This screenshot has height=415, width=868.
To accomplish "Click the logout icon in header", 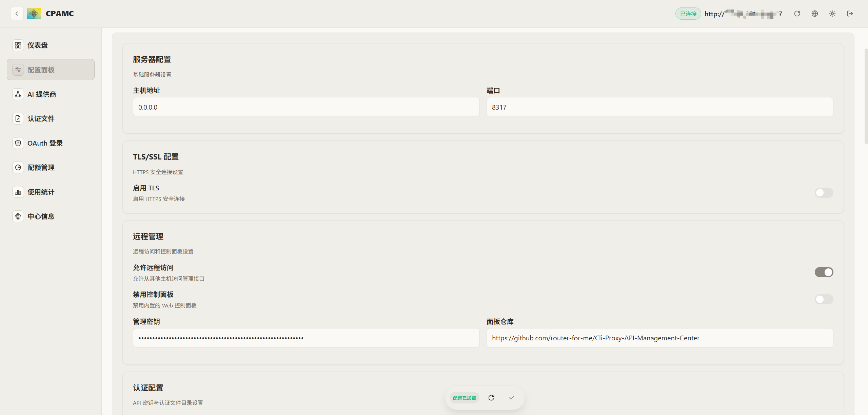I will tap(850, 14).
